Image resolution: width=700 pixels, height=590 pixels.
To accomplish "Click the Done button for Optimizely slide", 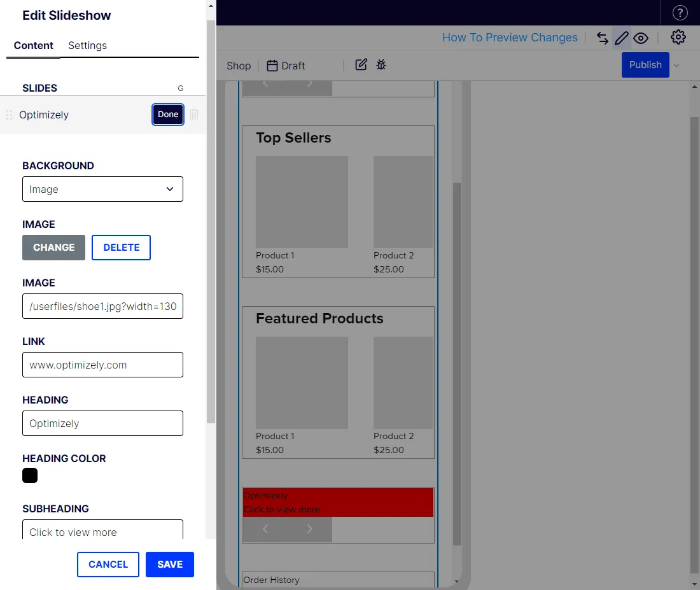I will (168, 115).
